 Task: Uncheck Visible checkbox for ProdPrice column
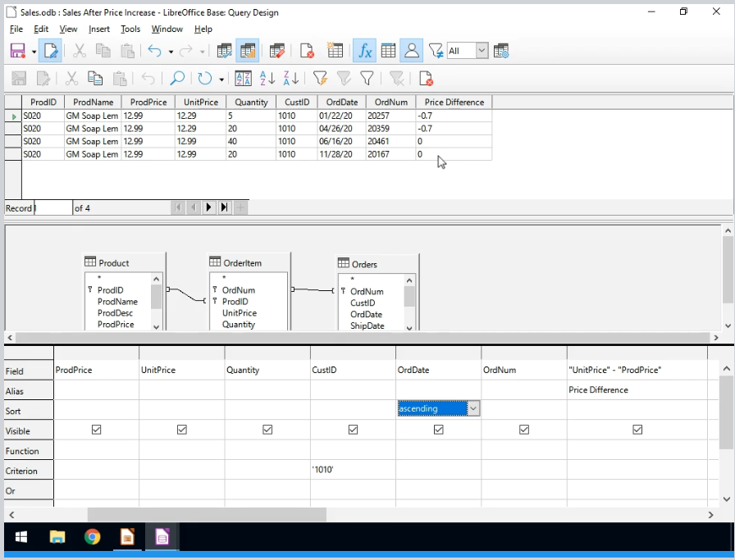click(x=97, y=430)
